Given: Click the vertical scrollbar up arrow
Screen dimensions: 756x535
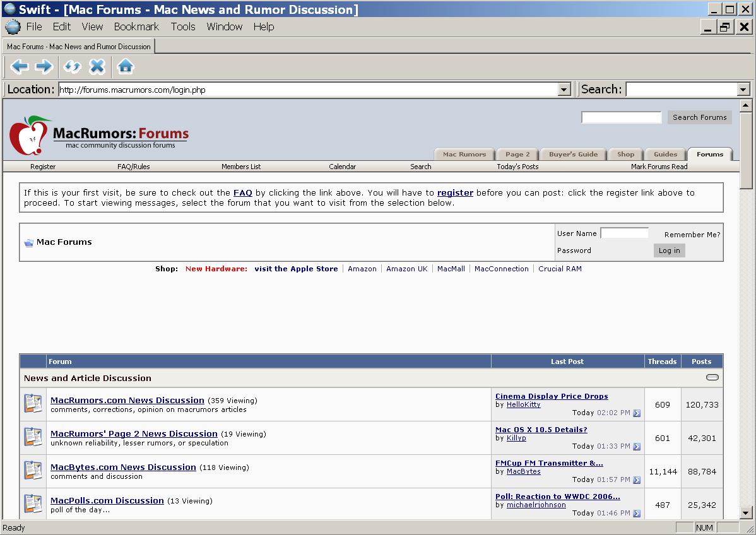Looking at the screenshot, I should click(x=745, y=105).
